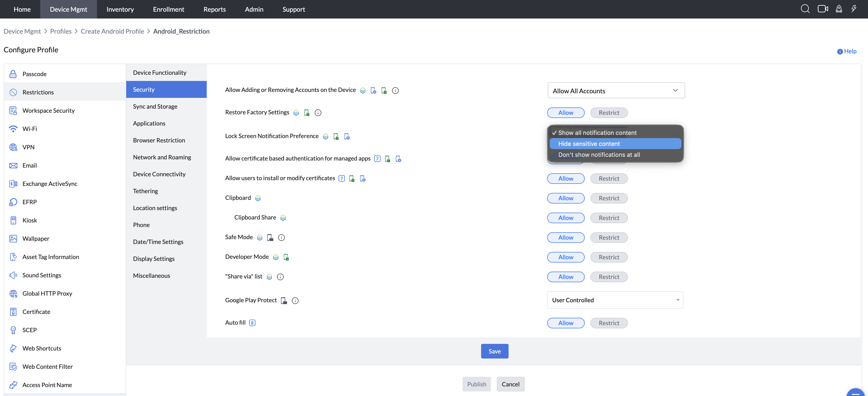Set Developer Mode to Restrict

point(608,257)
